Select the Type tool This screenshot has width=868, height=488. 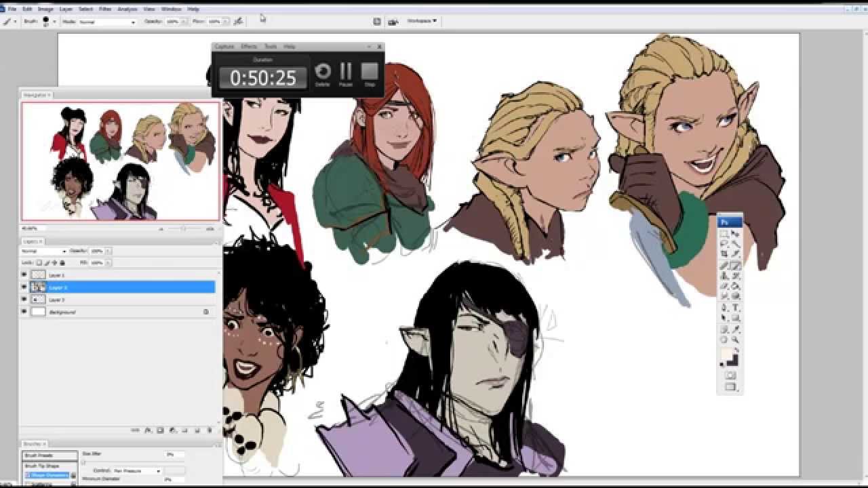pyautogui.click(x=736, y=308)
